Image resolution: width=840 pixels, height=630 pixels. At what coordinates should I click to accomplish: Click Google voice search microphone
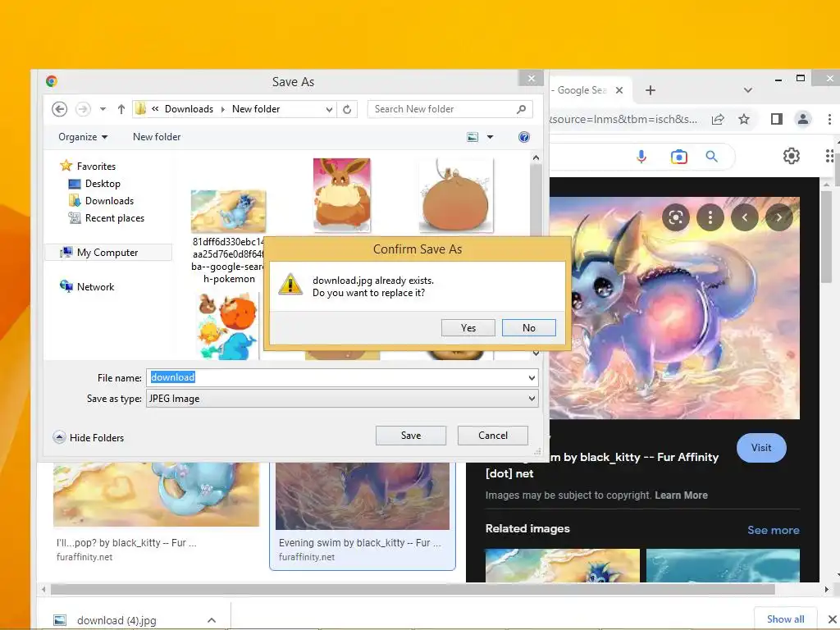[641, 157]
